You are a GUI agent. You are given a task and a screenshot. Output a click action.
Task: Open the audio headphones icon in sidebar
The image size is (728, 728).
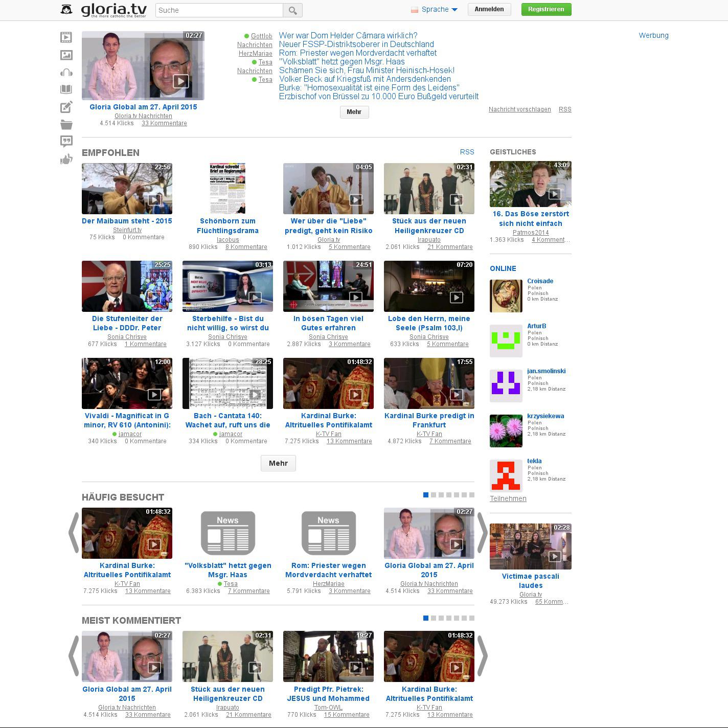click(x=66, y=73)
